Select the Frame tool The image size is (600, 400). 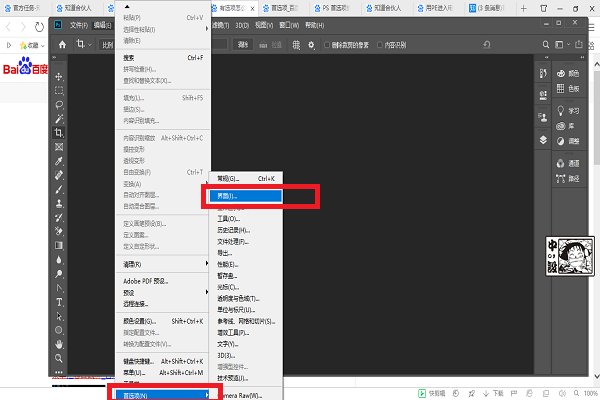59,147
